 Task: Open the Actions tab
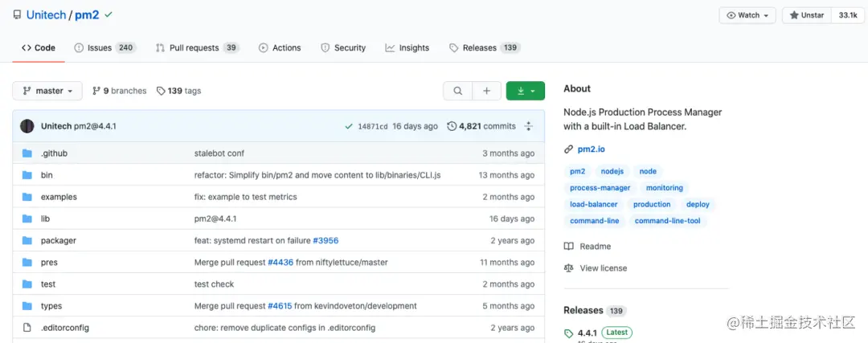click(x=280, y=48)
